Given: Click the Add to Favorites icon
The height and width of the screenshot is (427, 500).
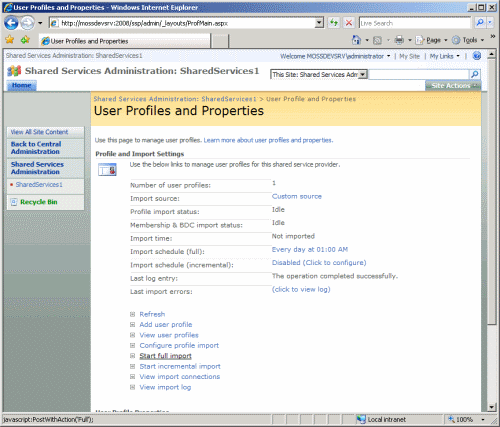Looking at the screenshot, I should point(25,40).
